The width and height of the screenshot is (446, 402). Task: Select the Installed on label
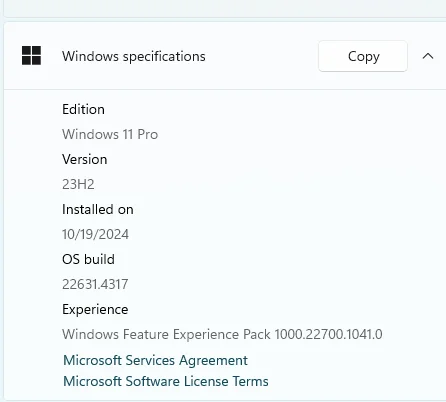point(98,209)
